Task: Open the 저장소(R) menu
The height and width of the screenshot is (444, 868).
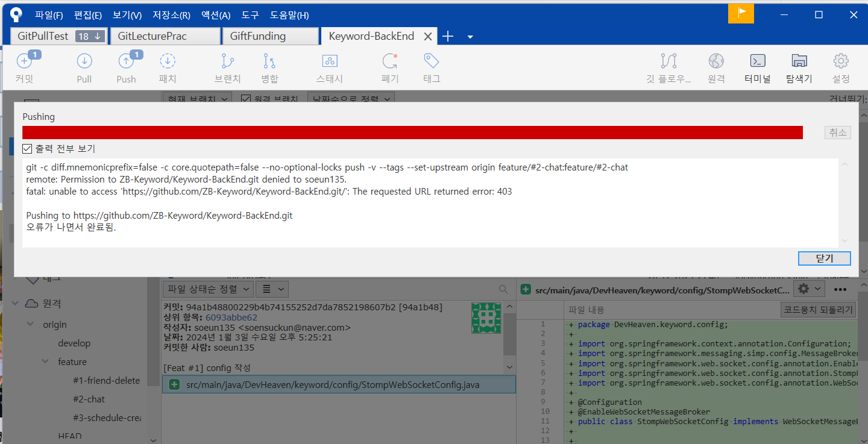Action: click(171, 15)
